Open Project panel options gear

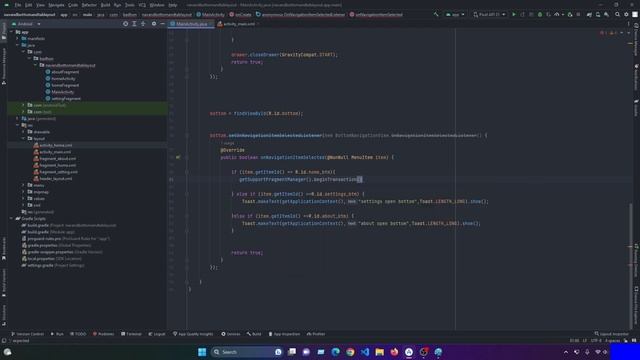pyautogui.click(x=154, y=24)
